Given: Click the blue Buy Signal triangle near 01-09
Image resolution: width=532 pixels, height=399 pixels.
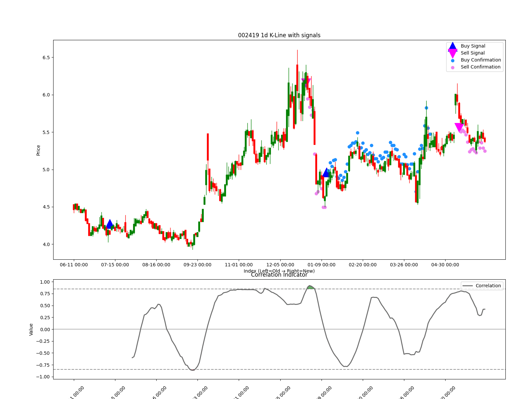Looking at the screenshot, I should [326, 173].
